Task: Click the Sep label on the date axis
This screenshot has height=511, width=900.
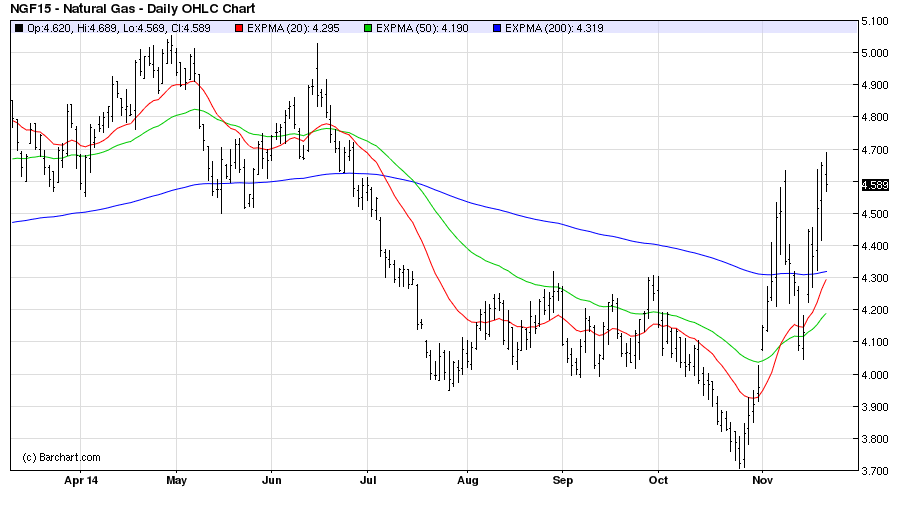Action: [x=562, y=481]
